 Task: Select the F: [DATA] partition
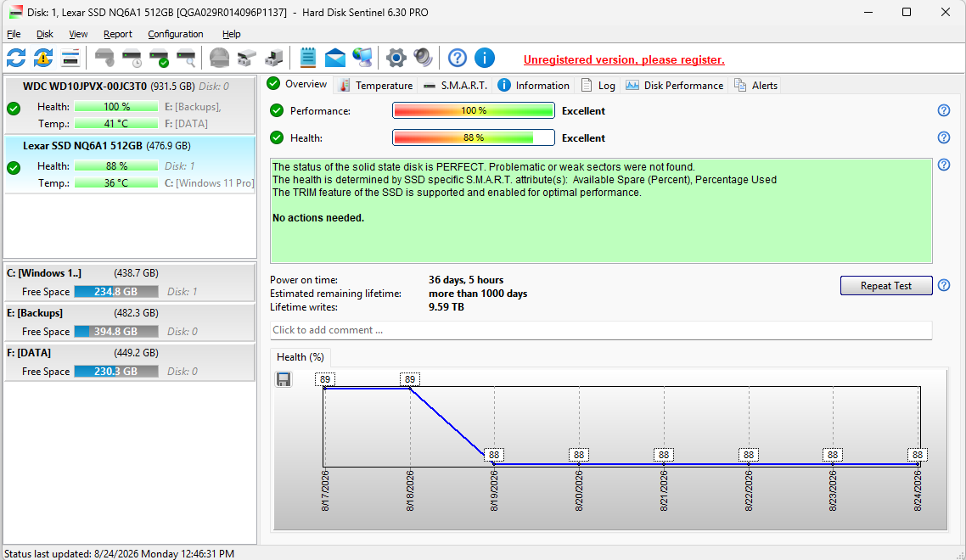(x=130, y=362)
